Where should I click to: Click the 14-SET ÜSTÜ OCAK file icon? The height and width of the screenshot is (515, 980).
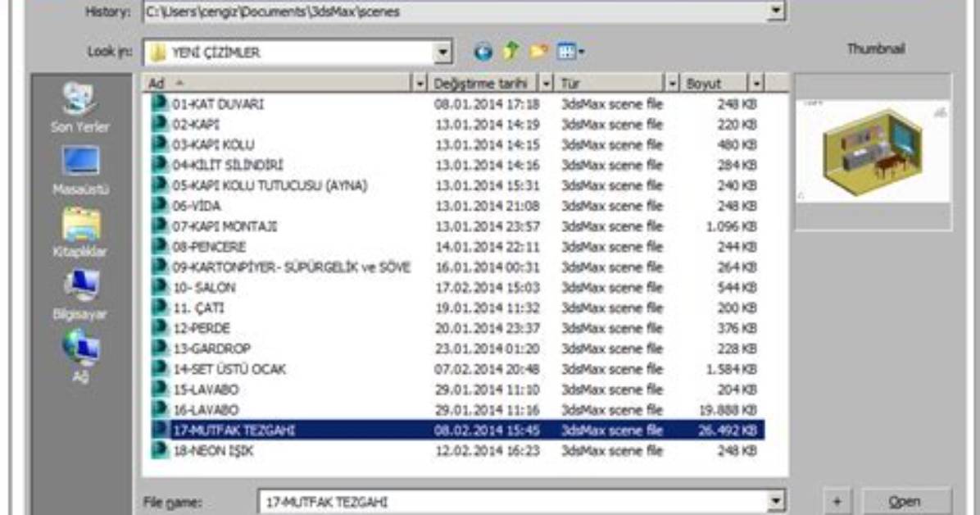(160, 368)
